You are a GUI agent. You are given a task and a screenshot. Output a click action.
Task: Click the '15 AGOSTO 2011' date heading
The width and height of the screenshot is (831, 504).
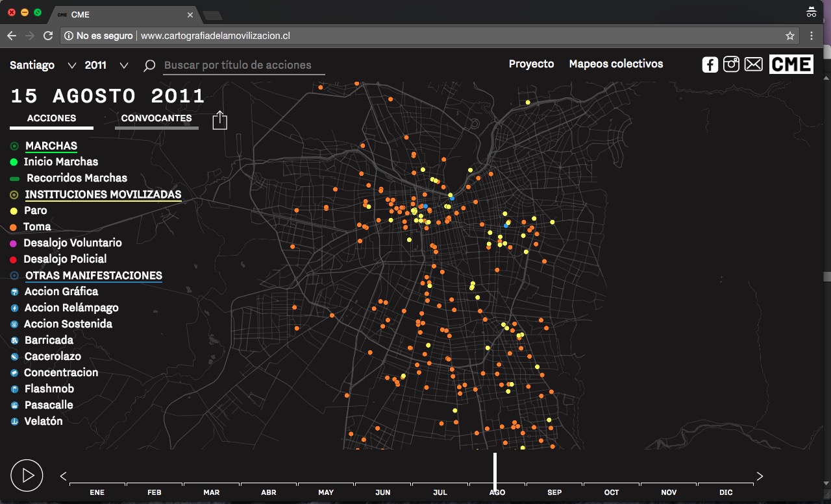(108, 97)
